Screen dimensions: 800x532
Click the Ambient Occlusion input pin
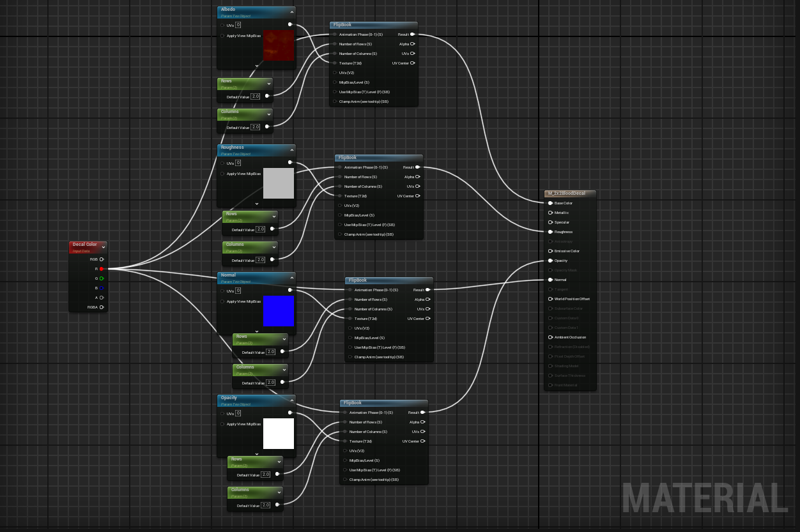[550, 337]
